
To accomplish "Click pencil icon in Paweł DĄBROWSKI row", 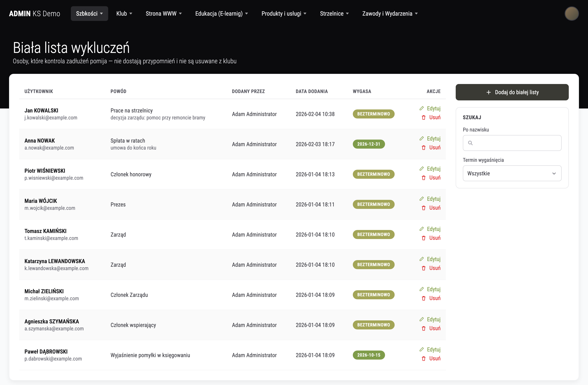I will coord(421,349).
